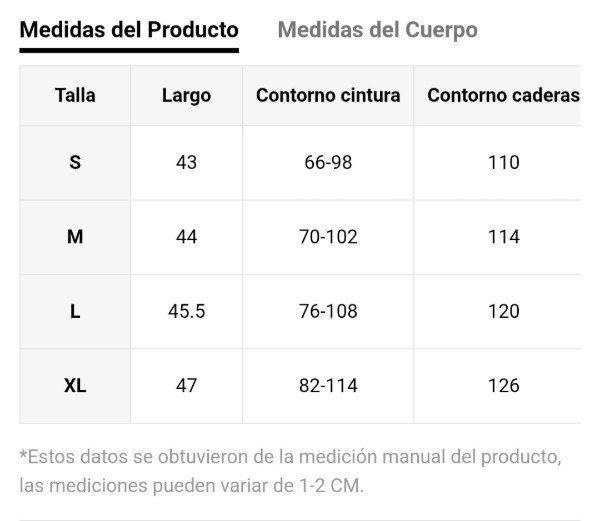Click the waist value 66-98
This screenshot has height=521, width=600.
coord(328,162)
